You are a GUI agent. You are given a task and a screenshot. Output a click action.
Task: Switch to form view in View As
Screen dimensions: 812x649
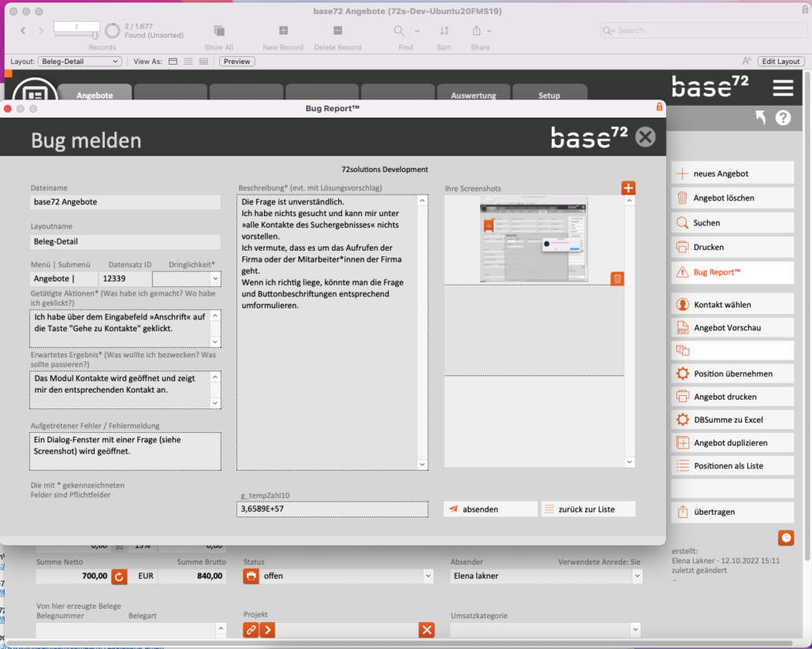[x=173, y=62]
